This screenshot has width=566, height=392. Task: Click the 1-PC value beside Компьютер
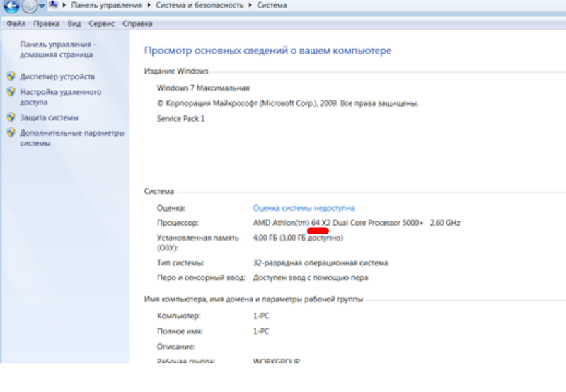[261, 316]
